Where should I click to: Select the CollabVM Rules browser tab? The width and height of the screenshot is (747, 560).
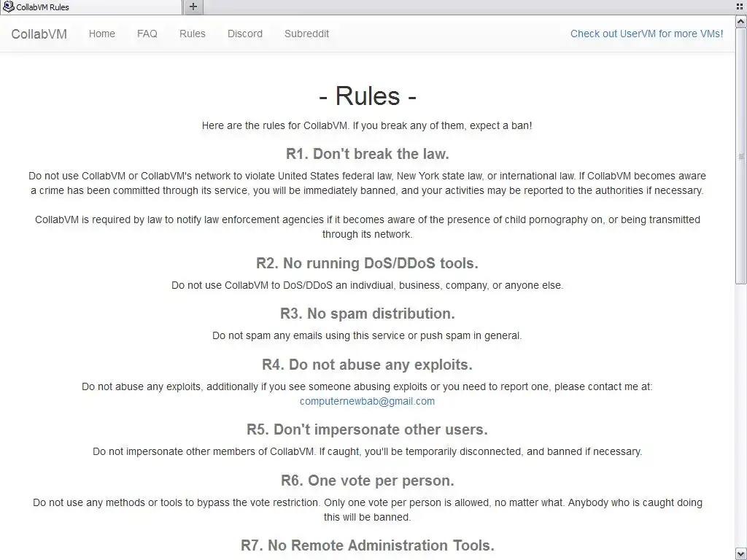pyautogui.click(x=91, y=7)
